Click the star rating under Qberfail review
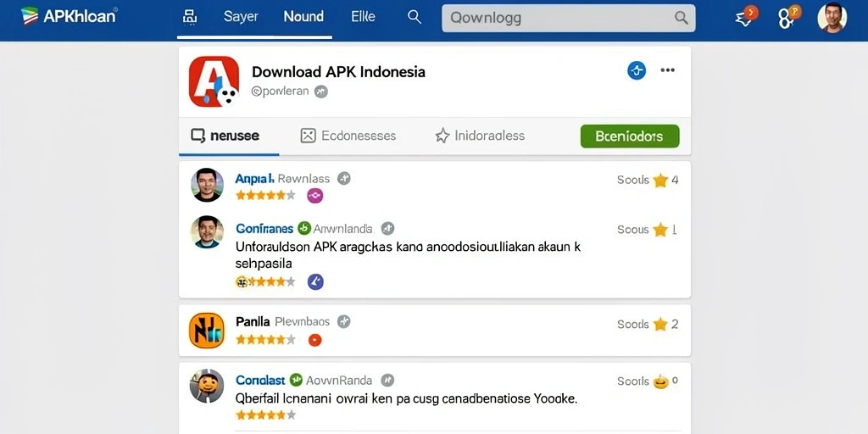Screen dimensions: 868x434 pyautogui.click(x=265, y=415)
